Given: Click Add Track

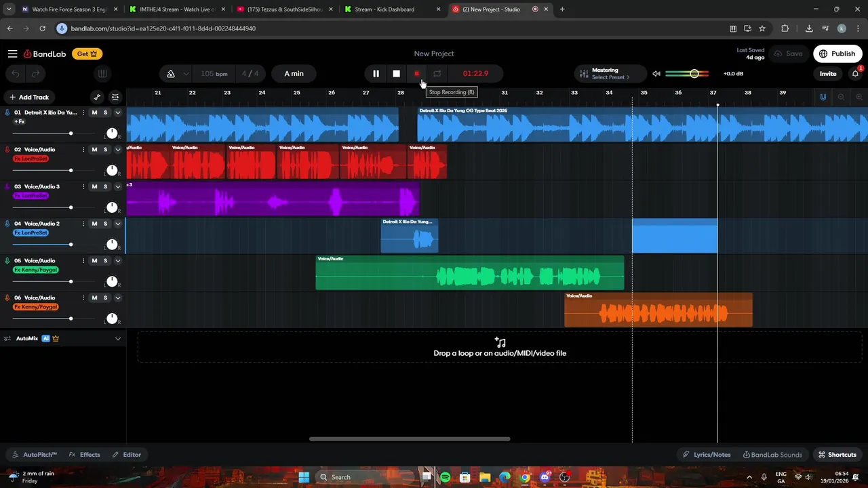Looking at the screenshot, I should [x=28, y=97].
